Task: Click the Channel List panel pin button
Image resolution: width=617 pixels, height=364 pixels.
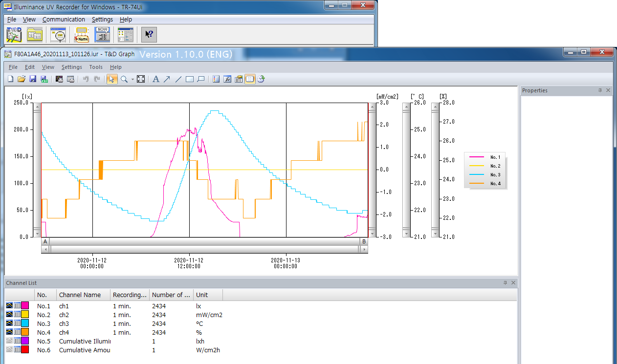Action: 505,283
